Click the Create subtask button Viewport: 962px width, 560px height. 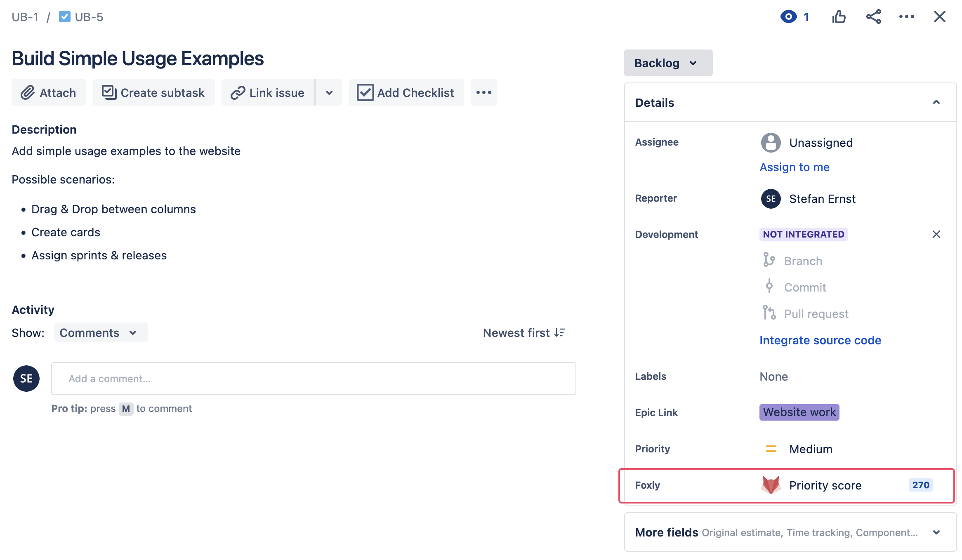(153, 92)
